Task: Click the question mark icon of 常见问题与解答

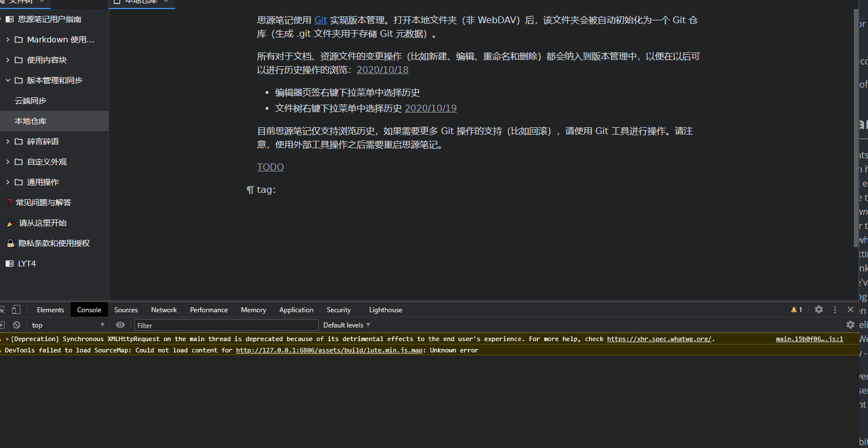Action: pyautogui.click(x=9, y=203)
